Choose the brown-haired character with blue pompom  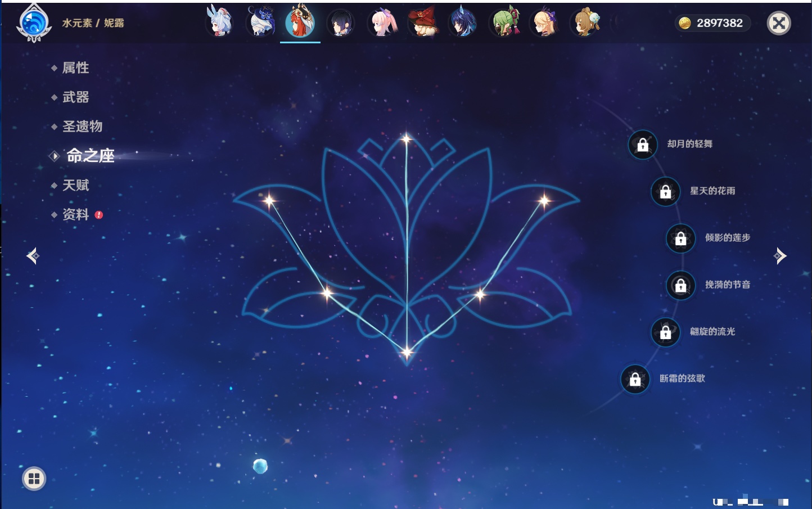(x=585, y=22)
